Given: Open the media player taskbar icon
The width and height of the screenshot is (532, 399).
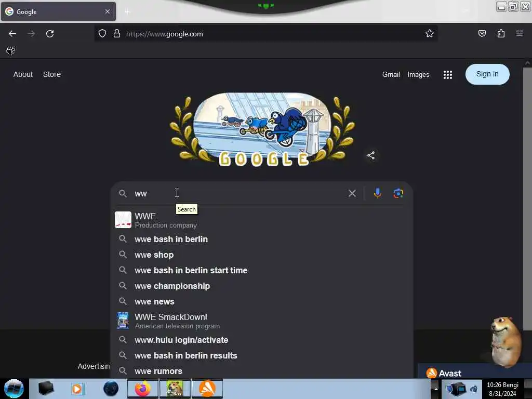Looking at the screenshot, I should [x=77, y=389].
